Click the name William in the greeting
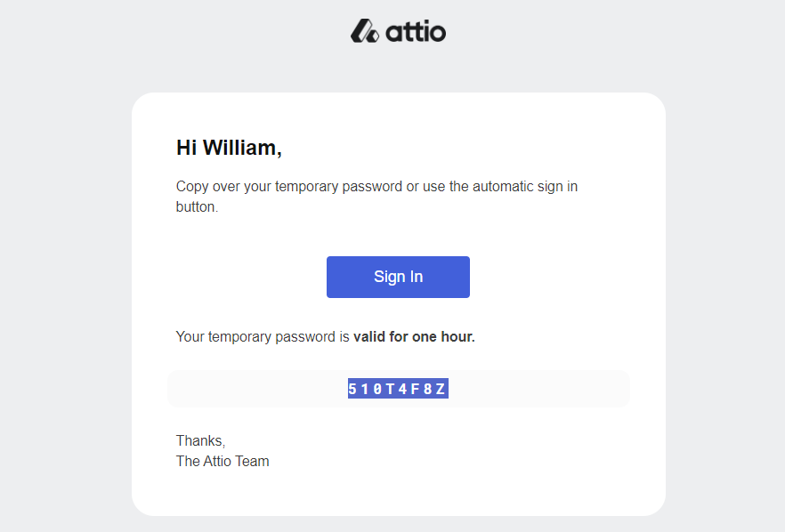This screenshot has height=532, width=785. 240,148
